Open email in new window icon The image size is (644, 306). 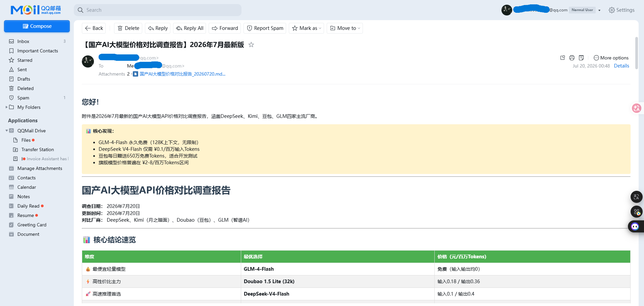pos(562,58)
